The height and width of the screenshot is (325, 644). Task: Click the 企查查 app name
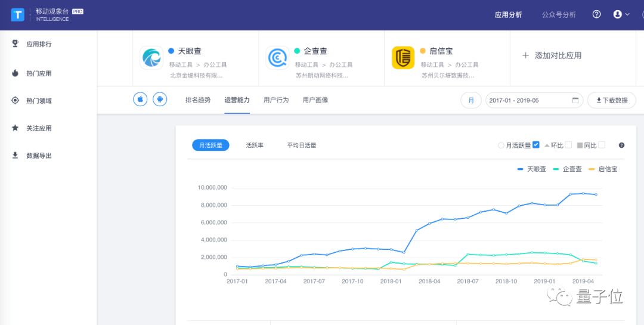pos(315,51)
